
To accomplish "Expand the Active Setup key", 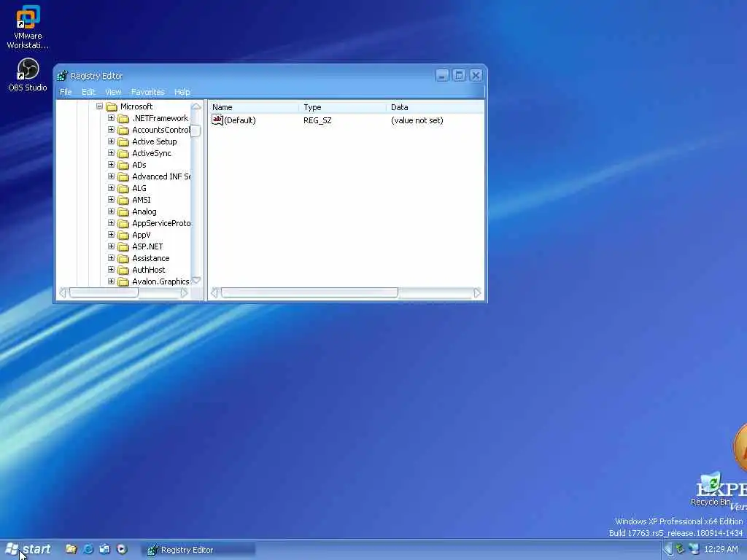I will tap(111, 141).
